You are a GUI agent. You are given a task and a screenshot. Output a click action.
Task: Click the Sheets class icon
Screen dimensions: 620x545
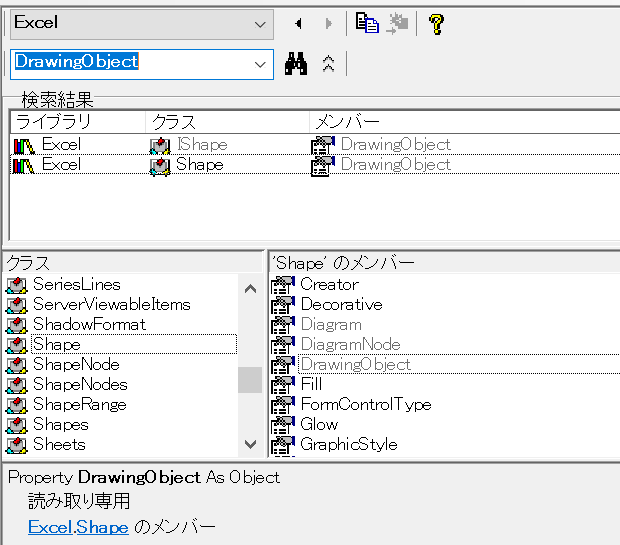(16, 445)
